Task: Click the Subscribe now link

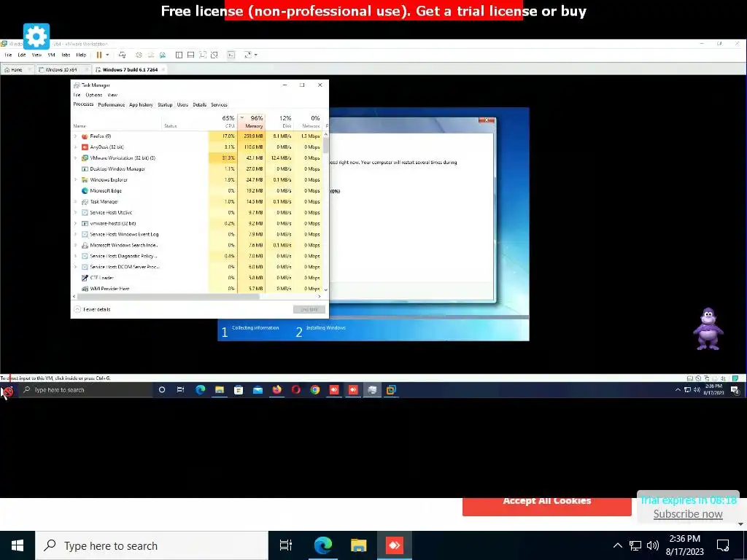Action: 687,514
